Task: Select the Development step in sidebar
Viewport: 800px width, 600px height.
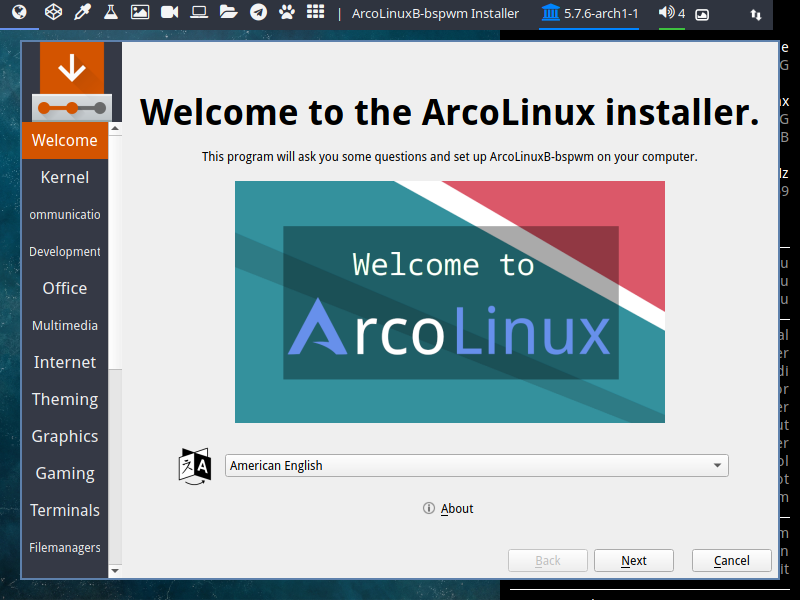Action: (x=65, y=252)
